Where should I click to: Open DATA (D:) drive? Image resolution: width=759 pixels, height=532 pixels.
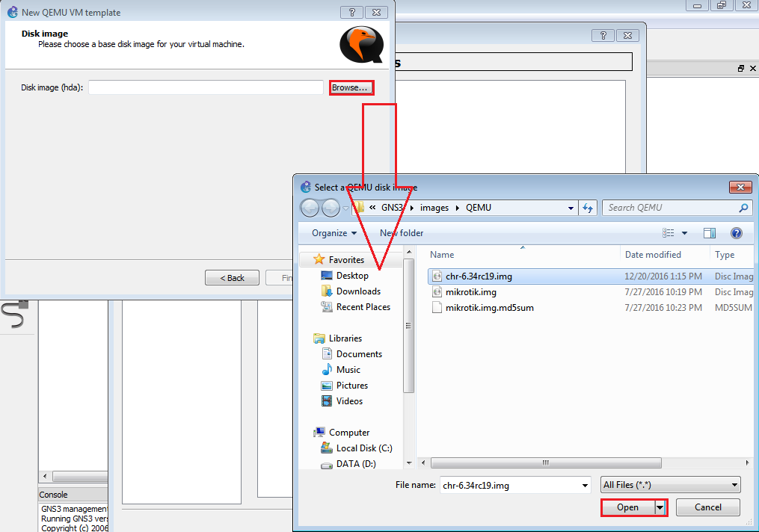(x=356, y=464)
